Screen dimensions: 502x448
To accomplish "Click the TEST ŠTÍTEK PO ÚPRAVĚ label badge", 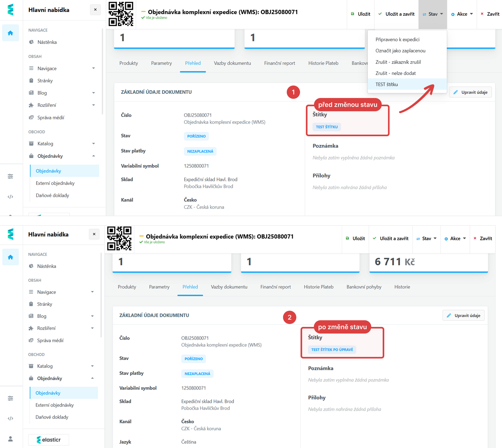I will tap(332, 349).
